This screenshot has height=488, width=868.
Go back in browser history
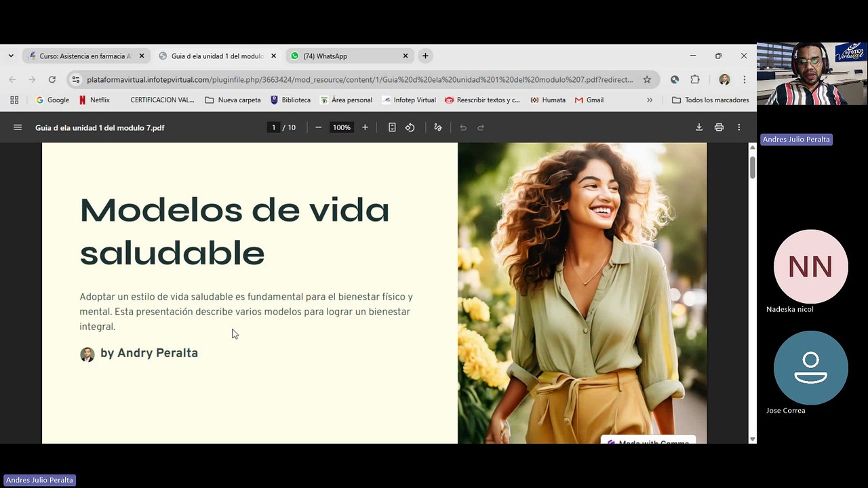pyautogui.click(x=12, y=79)
